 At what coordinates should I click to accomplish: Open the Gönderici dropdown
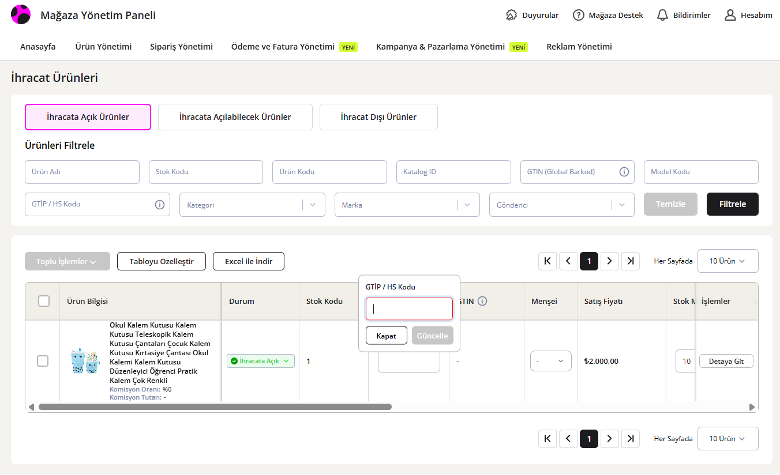tap(562, 204)
